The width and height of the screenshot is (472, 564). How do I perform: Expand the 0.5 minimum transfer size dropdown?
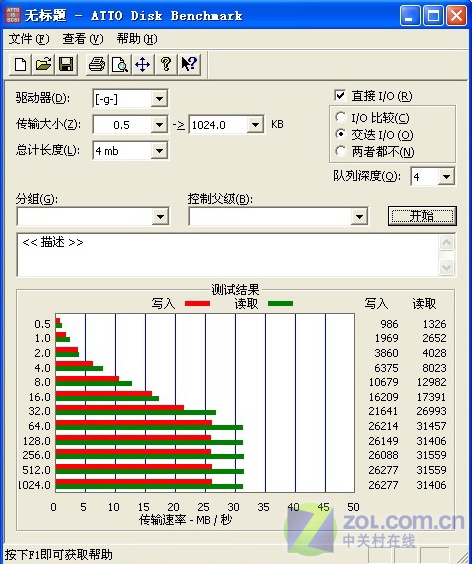159,125
